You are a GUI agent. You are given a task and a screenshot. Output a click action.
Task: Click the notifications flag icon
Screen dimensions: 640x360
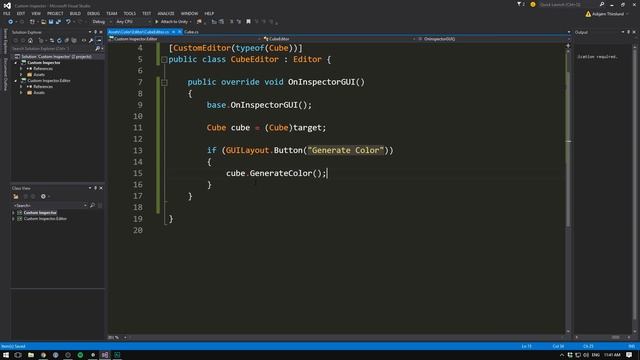(519, 4)
